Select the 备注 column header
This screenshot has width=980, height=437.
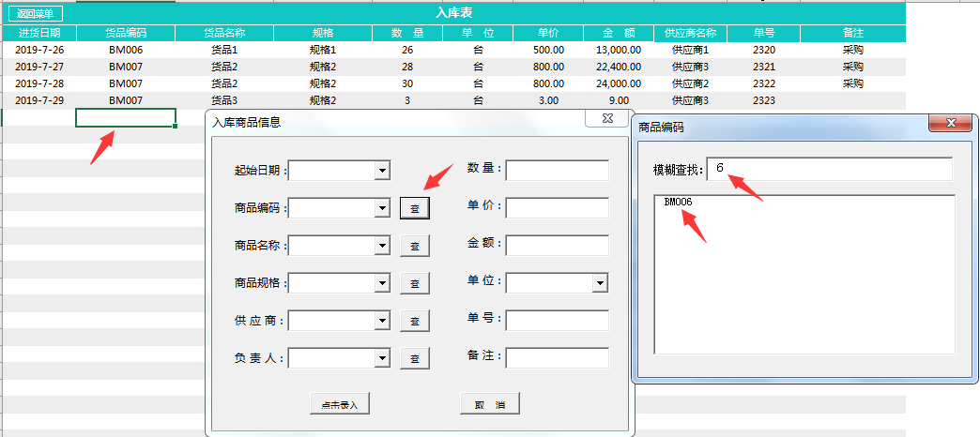(852, 33)
